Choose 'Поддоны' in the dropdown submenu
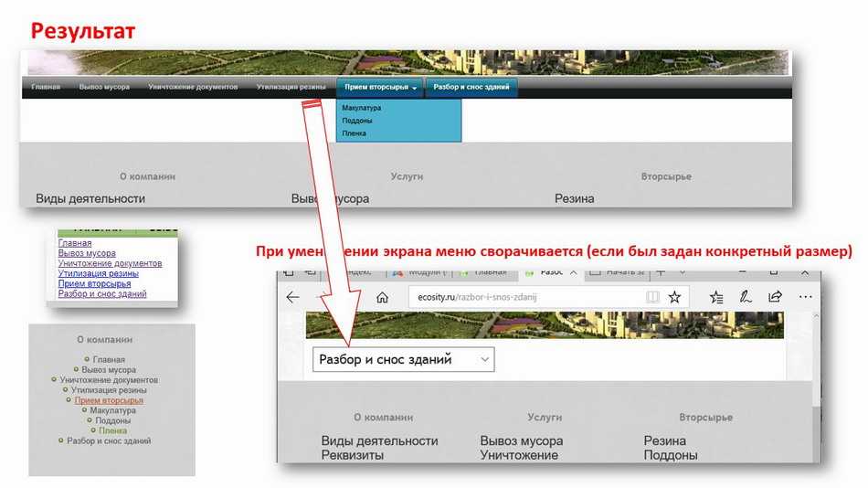This screenshot has height=488, width=868. click(x=357, y=121)
